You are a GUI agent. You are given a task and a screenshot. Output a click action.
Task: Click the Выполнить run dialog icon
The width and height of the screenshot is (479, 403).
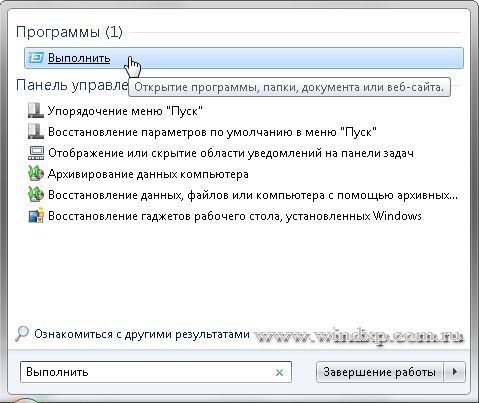click(36, 58)
